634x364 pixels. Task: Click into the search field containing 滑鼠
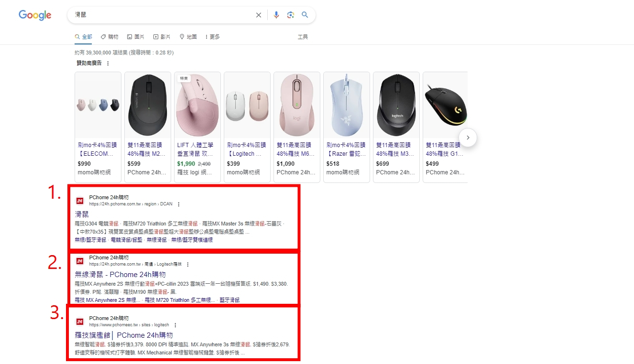163,15
